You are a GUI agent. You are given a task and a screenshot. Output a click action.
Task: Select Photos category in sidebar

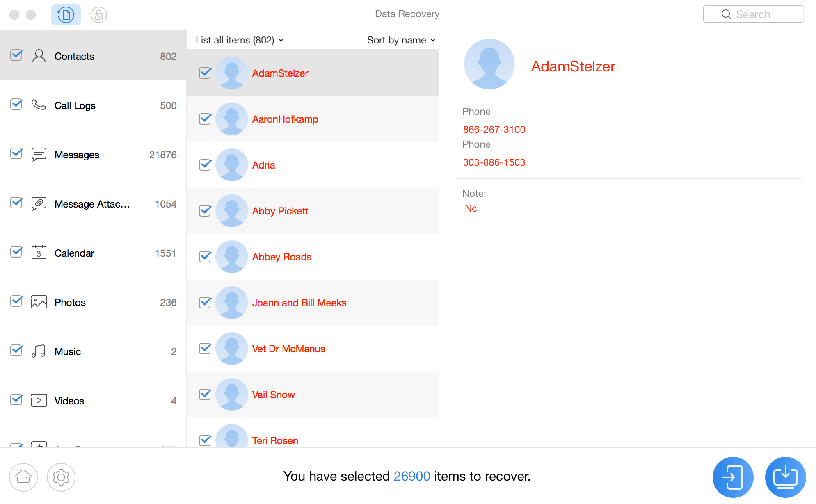(x=70, y=302)
